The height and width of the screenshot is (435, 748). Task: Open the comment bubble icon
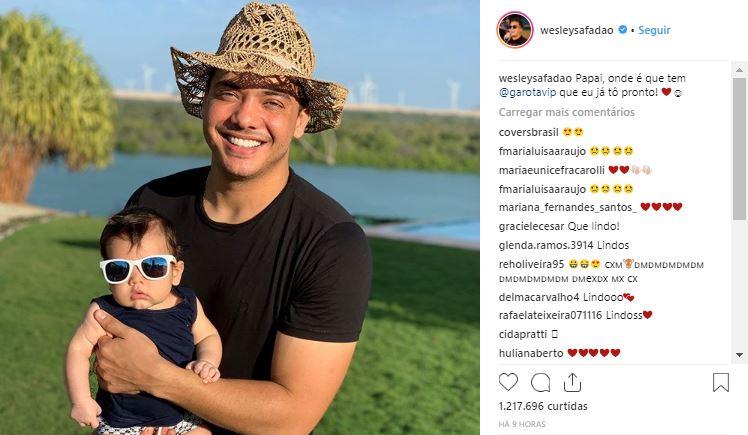(x=540, y=383)
